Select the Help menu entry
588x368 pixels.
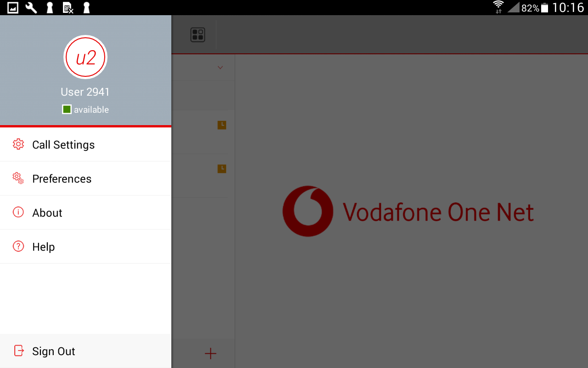pos(85,247)
